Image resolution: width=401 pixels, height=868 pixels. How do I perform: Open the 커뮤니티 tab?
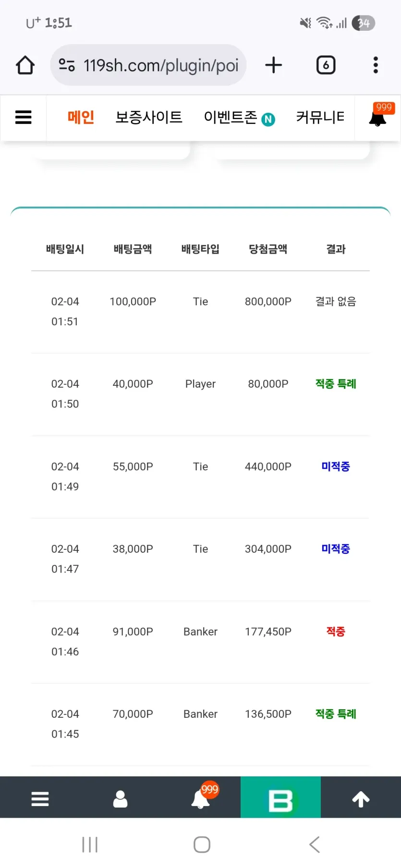tap(320, 117)
